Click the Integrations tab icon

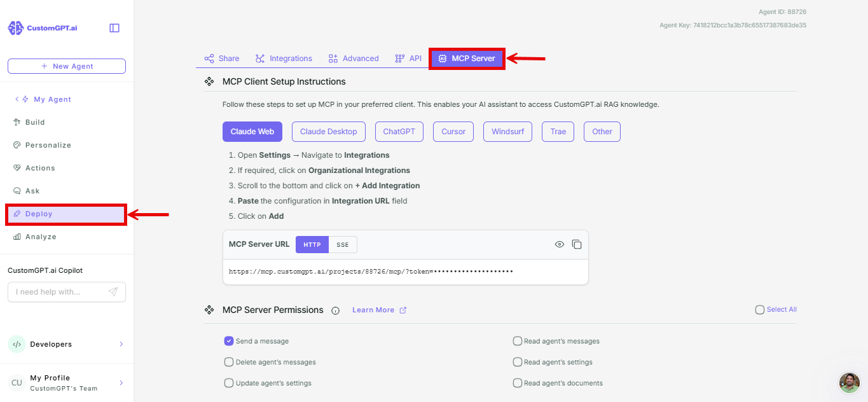[260, 59]
